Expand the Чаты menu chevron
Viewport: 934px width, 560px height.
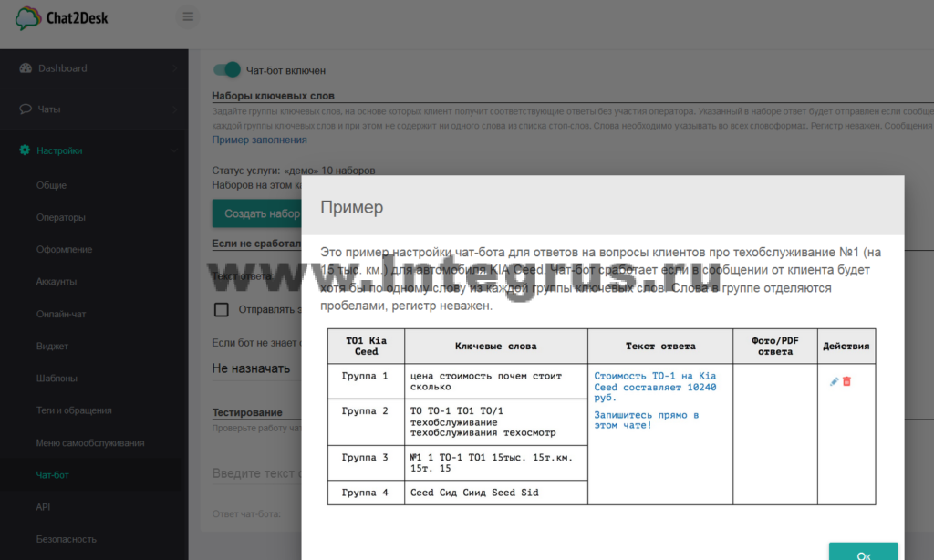tap(175, 109)
